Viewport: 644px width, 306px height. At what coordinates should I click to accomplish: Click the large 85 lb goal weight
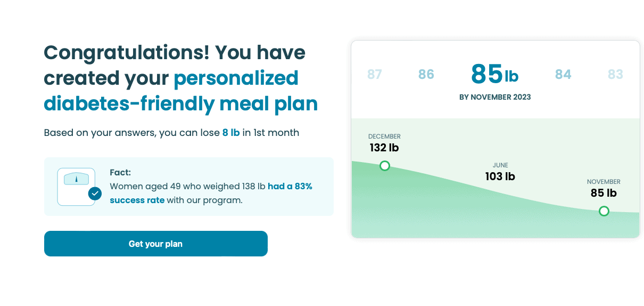[494, 74]
